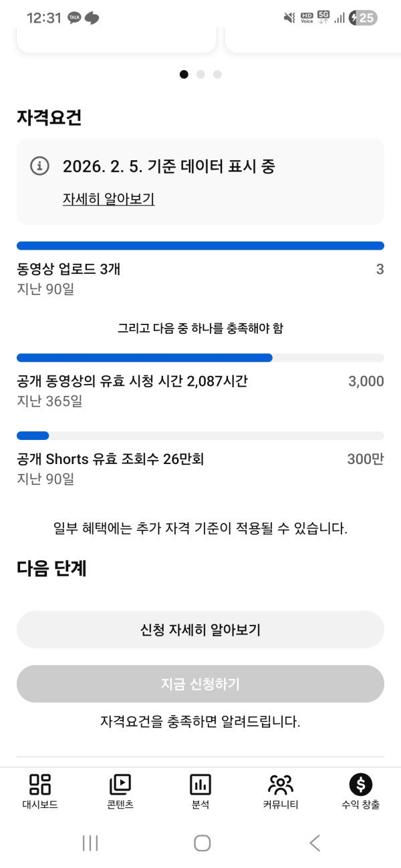Tap the 신청 자세히 알아보기 button
The height and width of the screenshot is (868, 401).
(200, 630)
